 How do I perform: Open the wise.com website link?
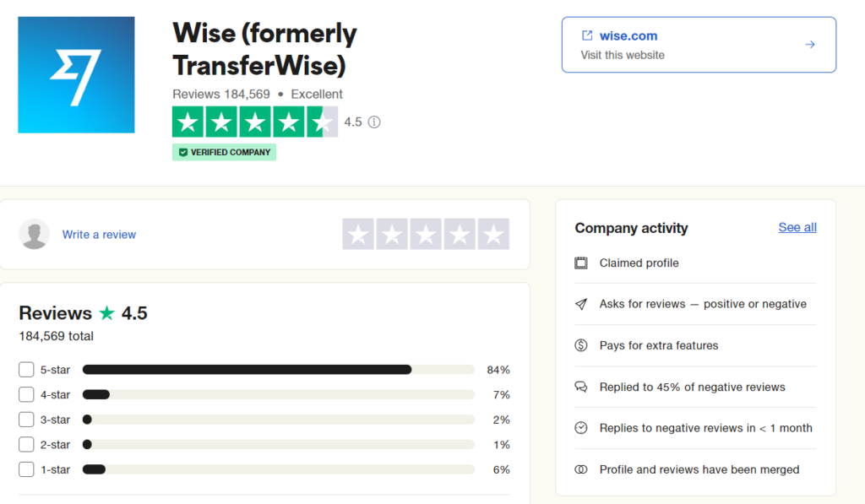[x=628, y=35]
